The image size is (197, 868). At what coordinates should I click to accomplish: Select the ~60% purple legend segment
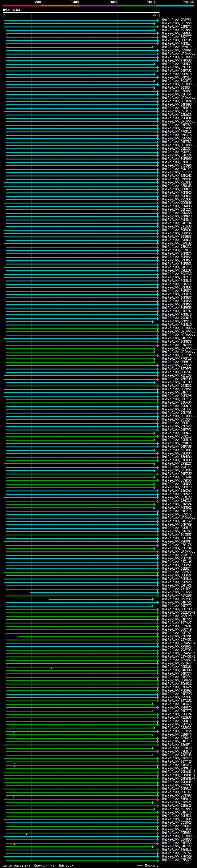pyautogui.click(x=98, y=6)
